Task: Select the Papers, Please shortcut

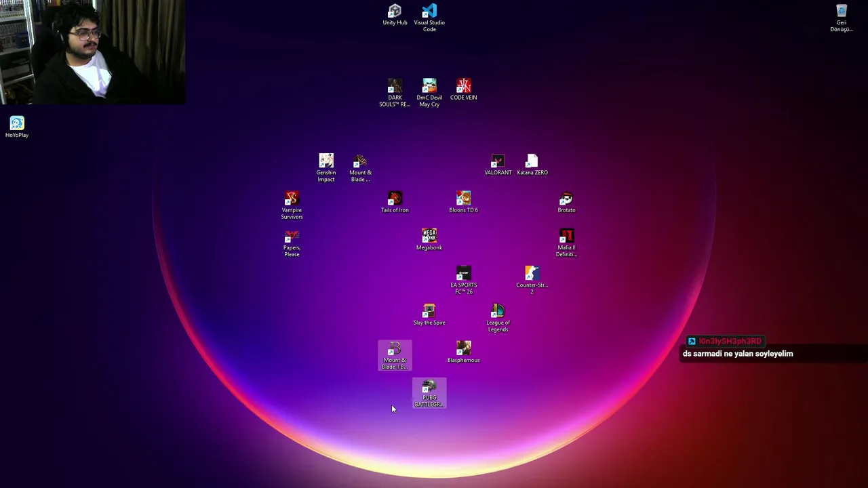Action: pyautogui.click(x=292, y=243)
